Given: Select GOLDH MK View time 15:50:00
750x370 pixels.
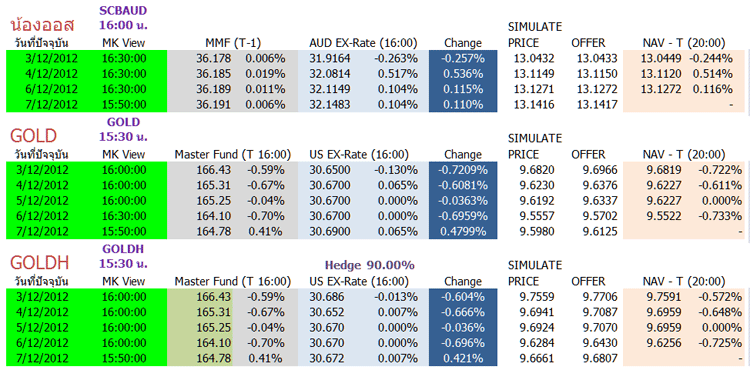Looking at the screenshot, I should (123, 358).
